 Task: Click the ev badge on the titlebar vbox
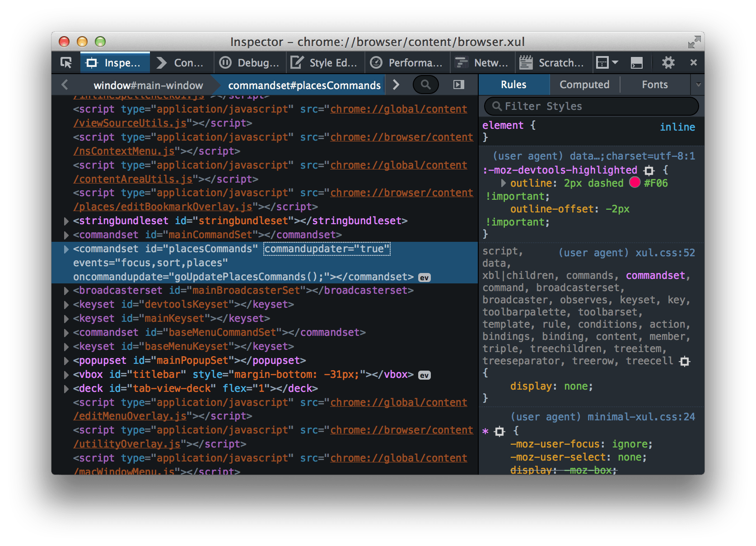424,374
